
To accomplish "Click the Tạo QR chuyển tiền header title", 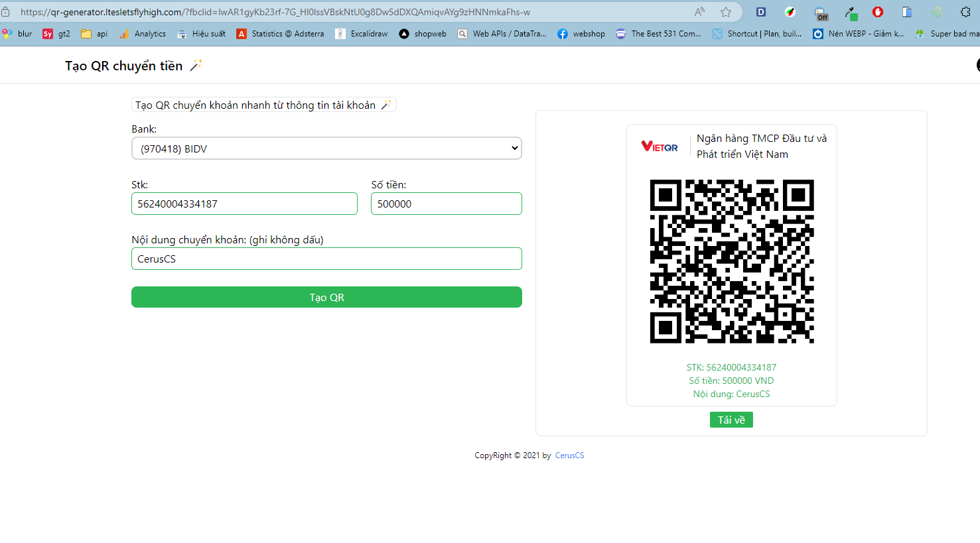I will coord(123,66).
